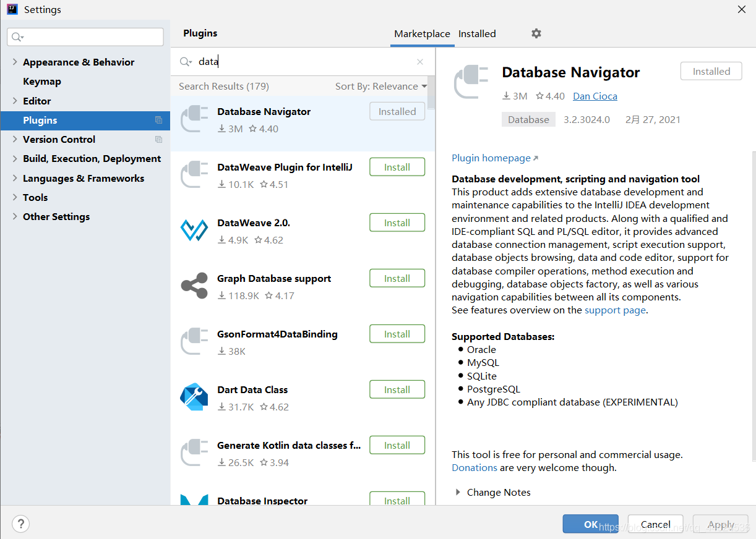
Task: Click the Cancel button
Action: pyautogui.click(x=655, y=524)
